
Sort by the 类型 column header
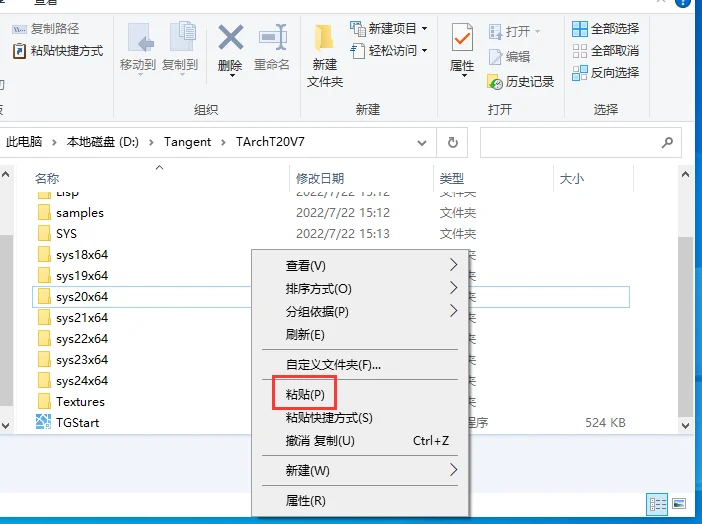tap(451, 179)
